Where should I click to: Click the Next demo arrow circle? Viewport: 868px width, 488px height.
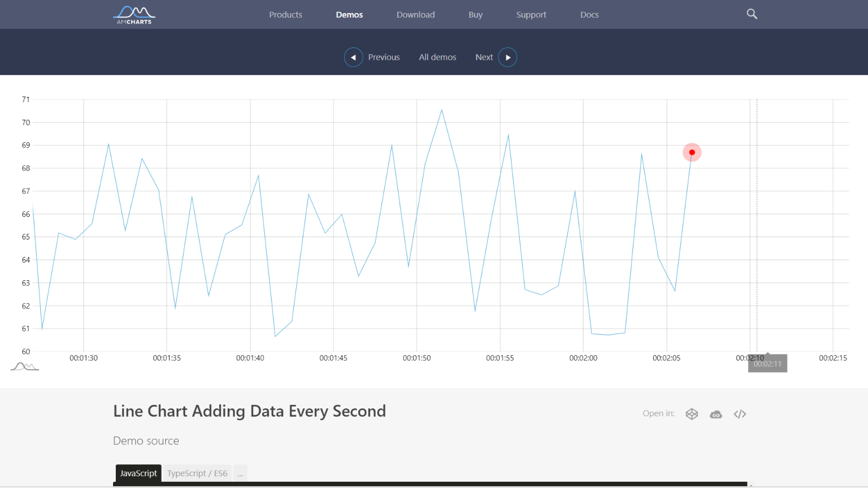pyautogui.click(x=507, y=57)
